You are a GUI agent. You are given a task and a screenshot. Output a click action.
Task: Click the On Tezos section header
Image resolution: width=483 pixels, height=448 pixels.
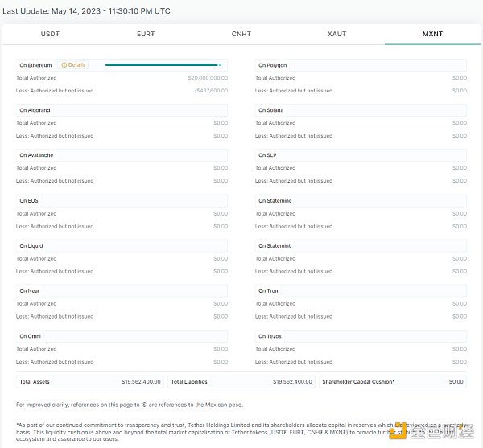(270, 336)
